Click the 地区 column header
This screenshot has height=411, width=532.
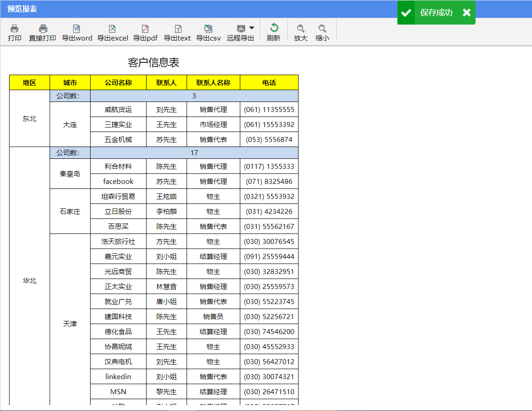[x=30, y=83]
